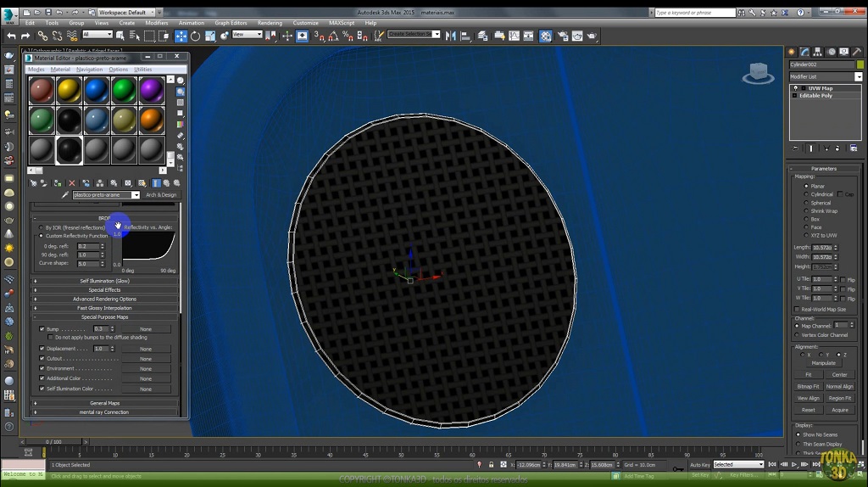Click the teapot Render Production icon
Image resolution: width=868 pixels, height=487 pixels.
coord(592,36)
